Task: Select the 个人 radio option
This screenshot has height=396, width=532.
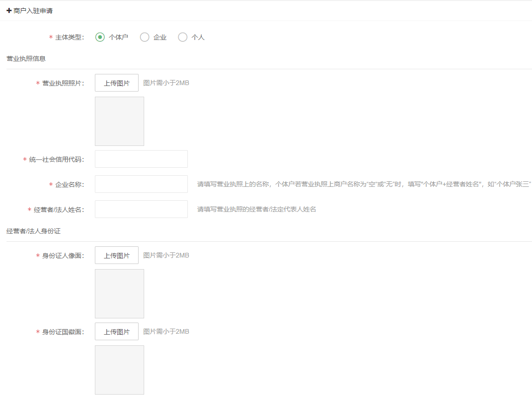Action: point(183,37)
